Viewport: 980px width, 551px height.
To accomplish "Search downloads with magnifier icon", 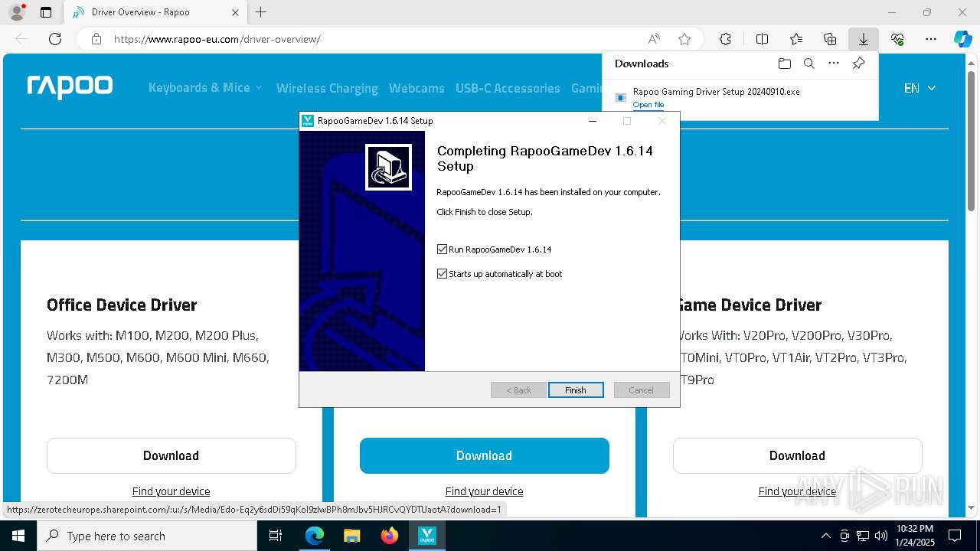I will (x=808, y=64).
